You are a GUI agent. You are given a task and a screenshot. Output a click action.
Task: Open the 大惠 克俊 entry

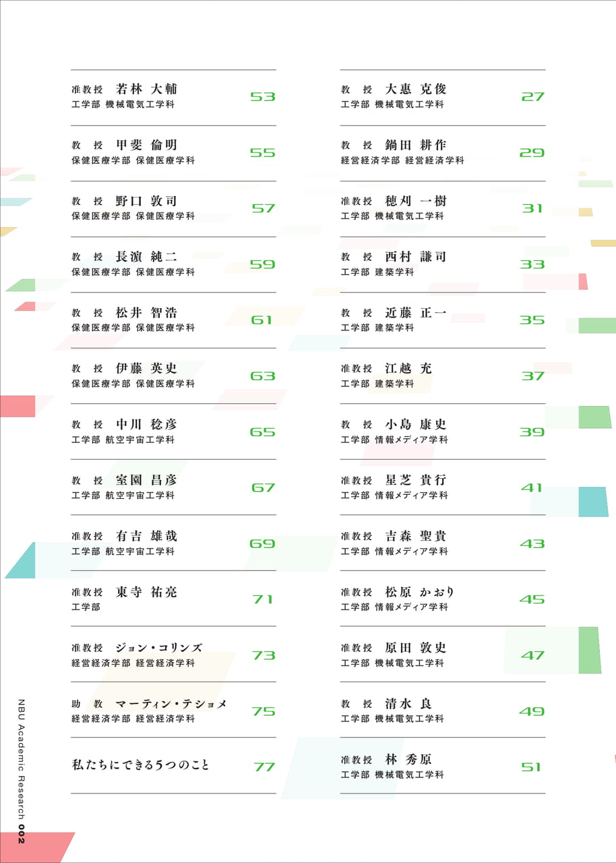443,97
